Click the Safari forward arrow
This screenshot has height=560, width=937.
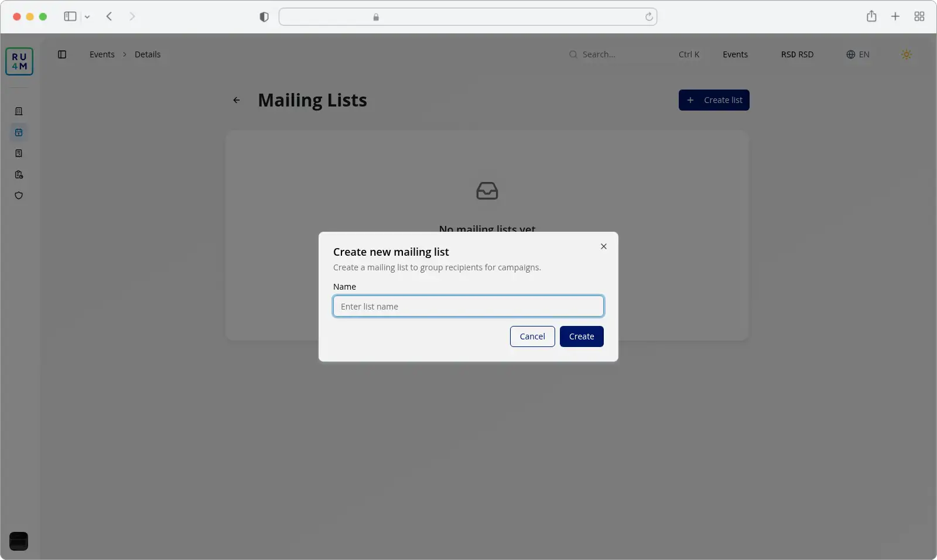pos(132,16)
